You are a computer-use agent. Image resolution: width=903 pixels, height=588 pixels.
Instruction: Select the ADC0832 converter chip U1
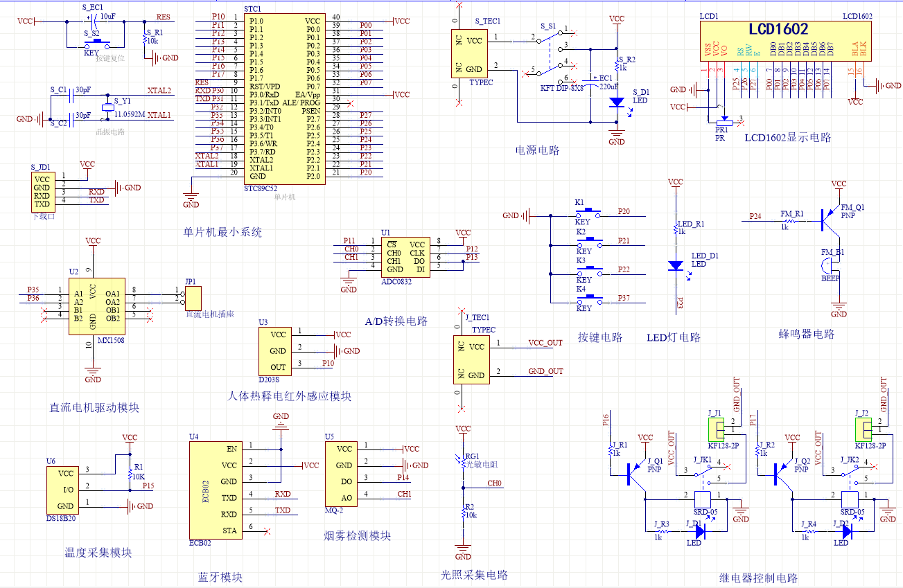tap(405, 257)
